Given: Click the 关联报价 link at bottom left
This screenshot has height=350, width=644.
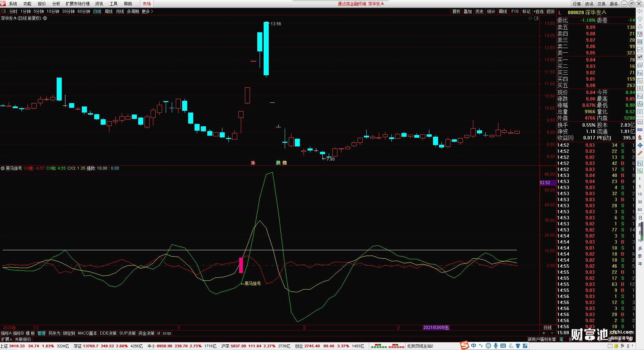Looking at the screenshot, I should tap(23, 339).
